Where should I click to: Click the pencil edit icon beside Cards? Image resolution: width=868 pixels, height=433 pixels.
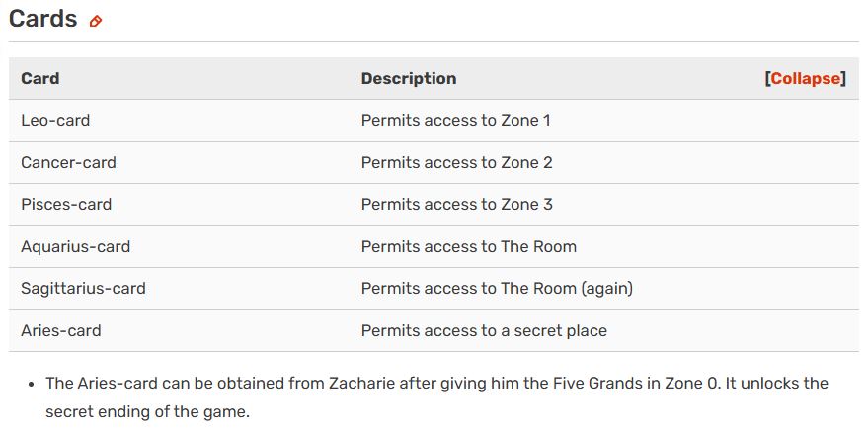pos(96,21)
